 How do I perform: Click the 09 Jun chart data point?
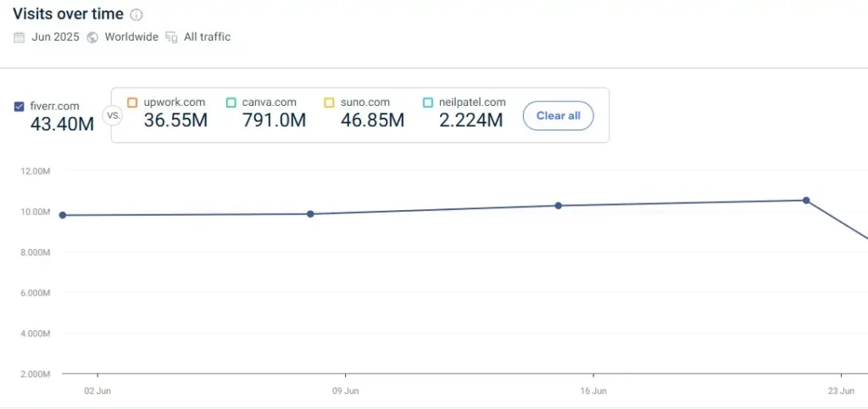310,214
